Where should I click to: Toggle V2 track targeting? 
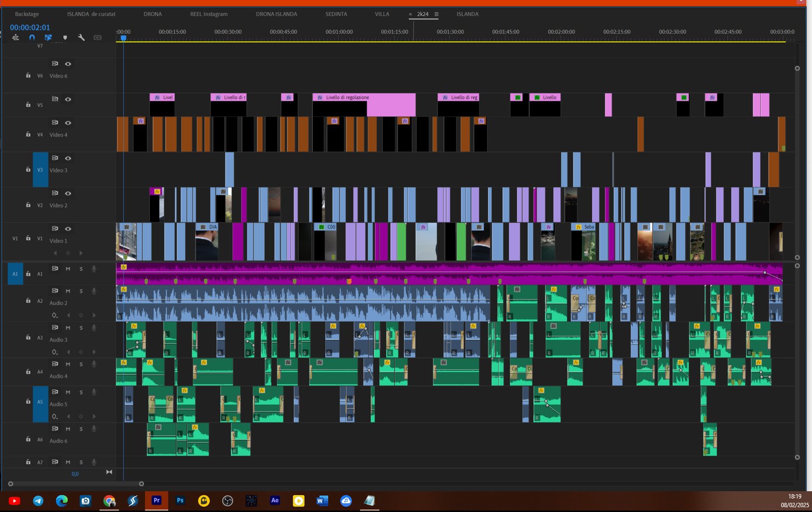[40, 205]
